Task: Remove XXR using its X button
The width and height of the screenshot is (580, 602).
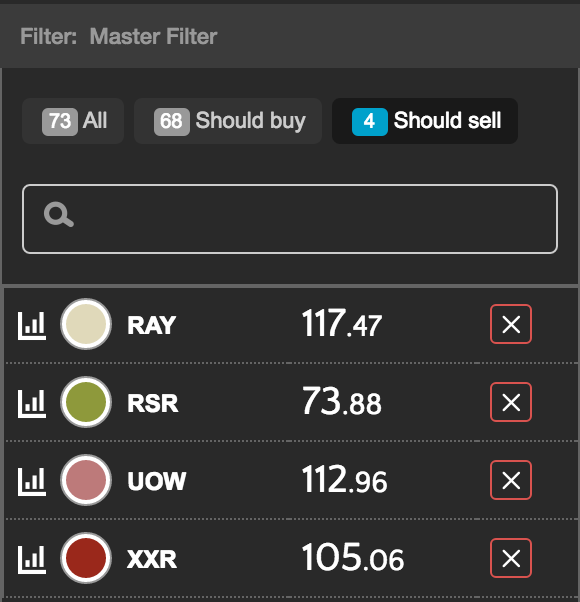Action: click(x=511, y=558)
